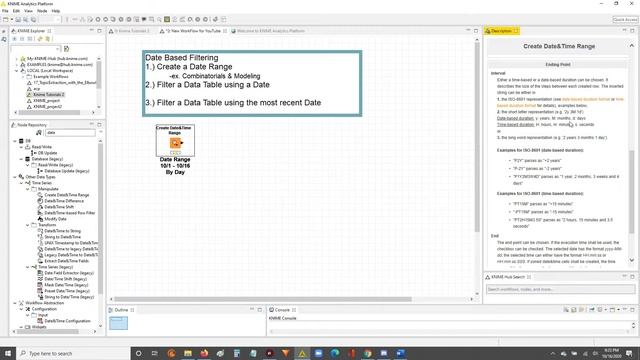
Task: Select Date&Time to String node
Action: (x=62, y=231)
